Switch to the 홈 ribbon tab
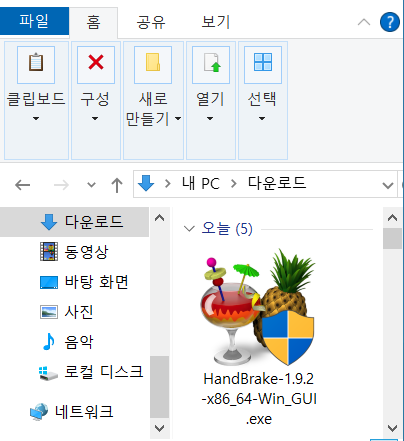The height and width of the screenshot is (441, 404). (x=93, y=22)
